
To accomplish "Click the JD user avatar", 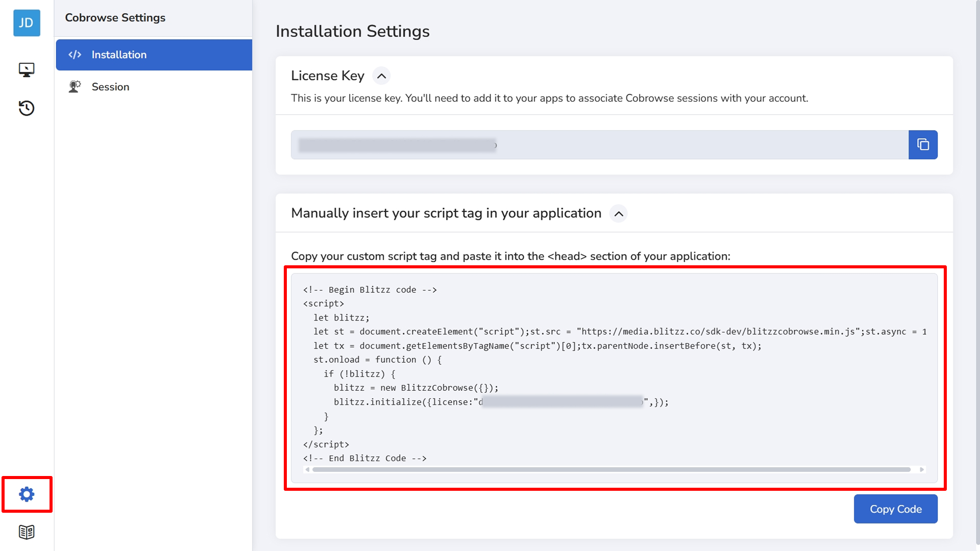I will click(27, 23).
